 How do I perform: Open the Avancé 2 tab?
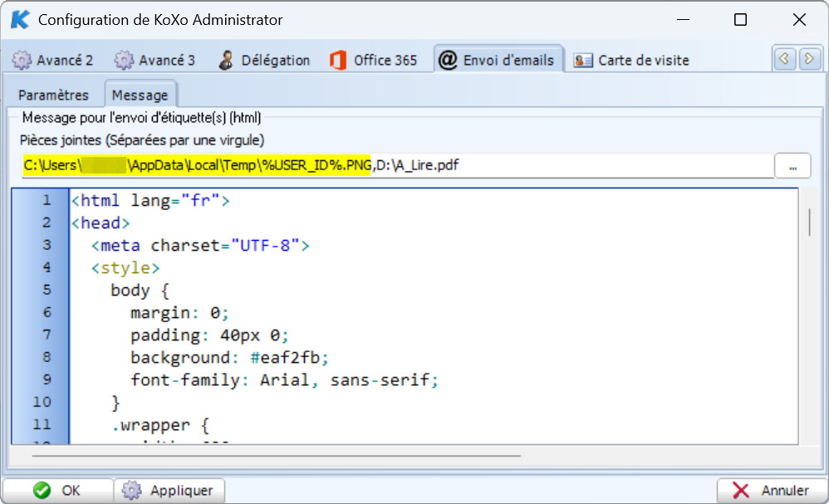pos(52,61)
